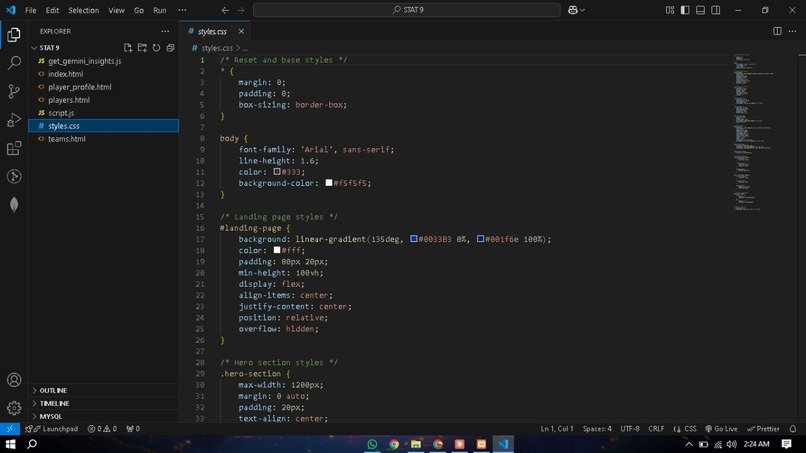Click Spaces: 4 indentation setting
Viewport: 806px width, 453px height.
597,429
